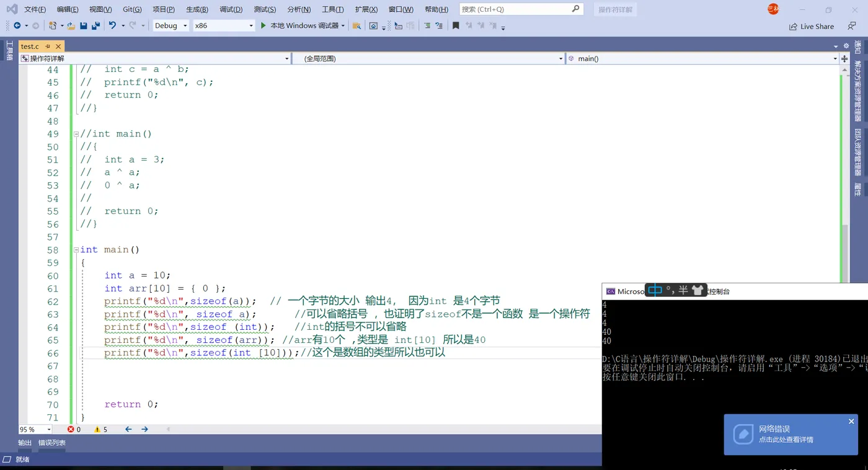Click the split editor window button
The image size is (868, 470).
point(844,58)
